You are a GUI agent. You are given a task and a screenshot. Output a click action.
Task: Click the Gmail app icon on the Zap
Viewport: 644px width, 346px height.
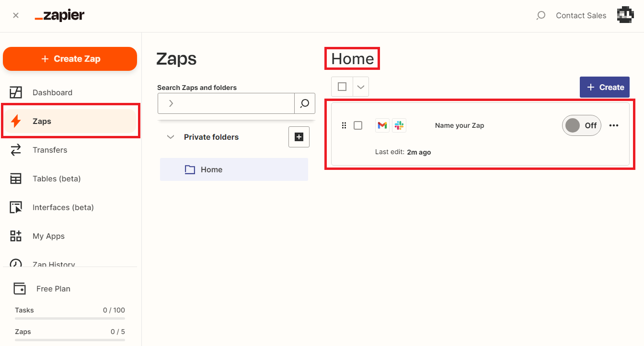pyautogui.click(x=382, y=125)
